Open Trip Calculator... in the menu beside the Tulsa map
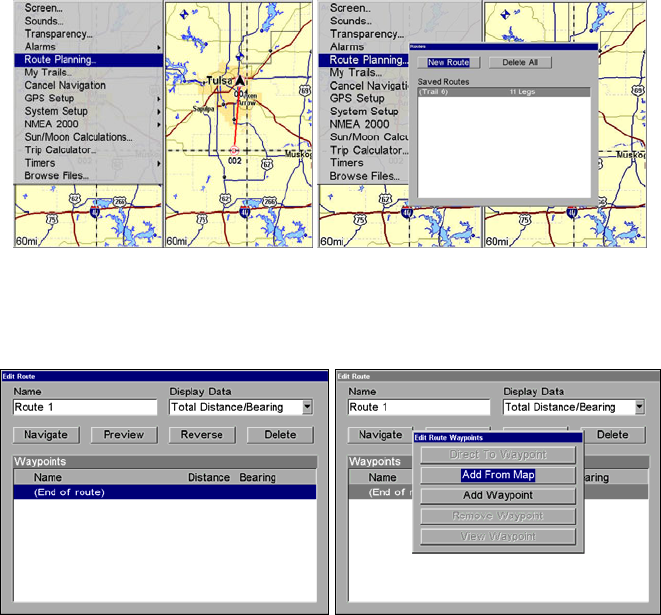Image resolution: width=661 pixels, height=615 pixels. [x=60, y=150]
